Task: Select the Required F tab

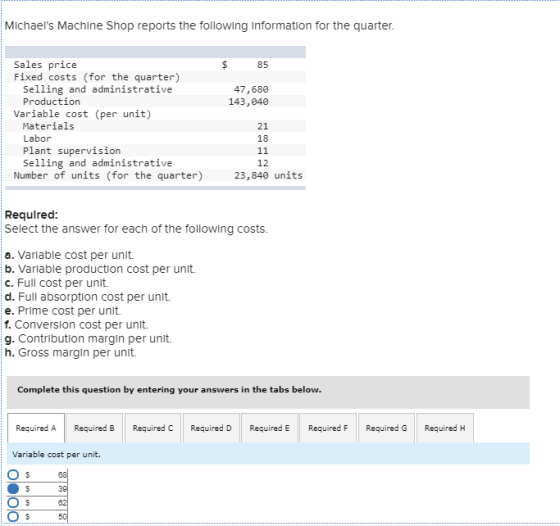Action: point(328,428)
